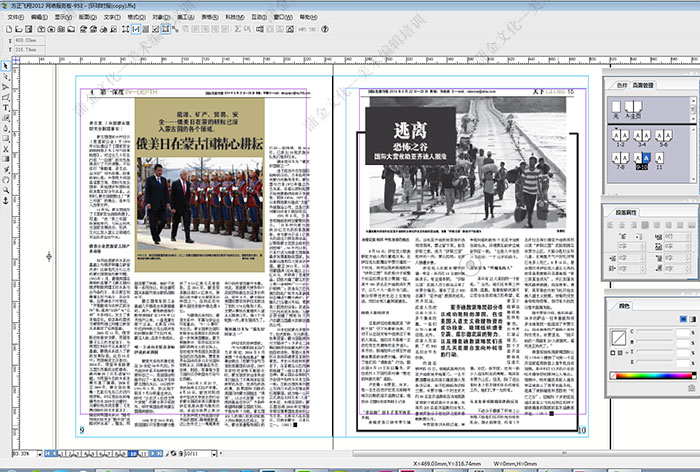Screen dimensions: 700x472
Task: Pick the droplet color picker tool
Action: pos(6,128)
